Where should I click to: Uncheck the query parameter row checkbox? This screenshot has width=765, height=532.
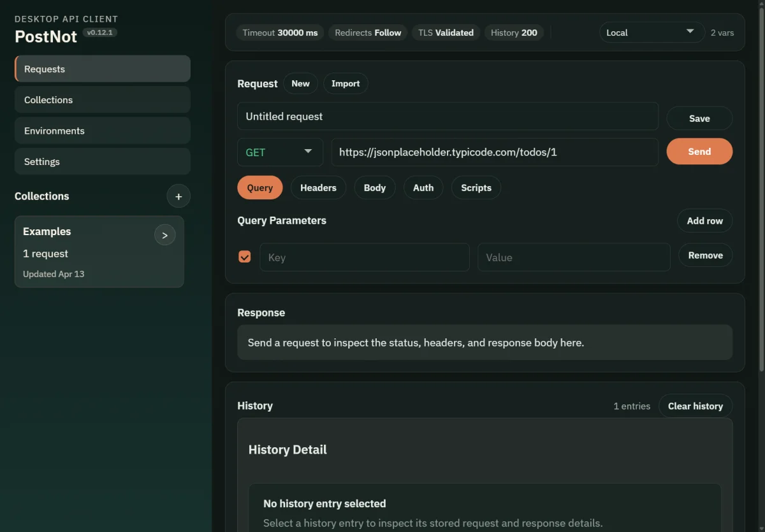pos(245,257)
